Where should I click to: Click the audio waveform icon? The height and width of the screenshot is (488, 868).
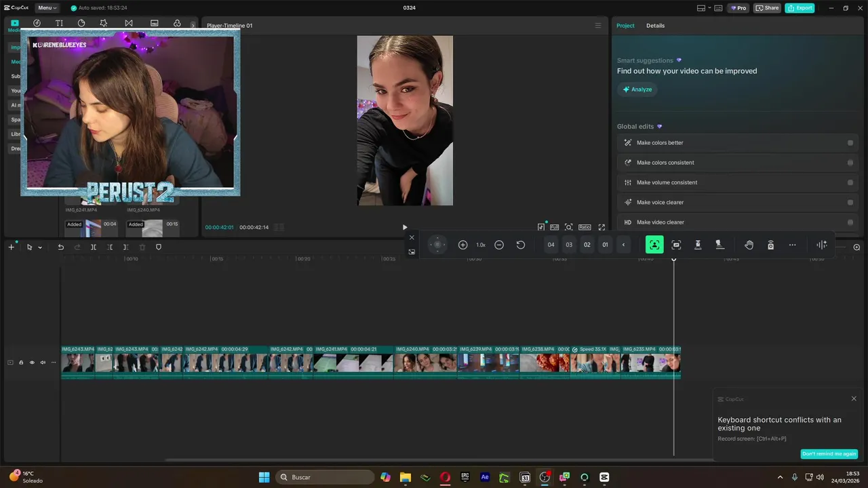coord(822,245)
